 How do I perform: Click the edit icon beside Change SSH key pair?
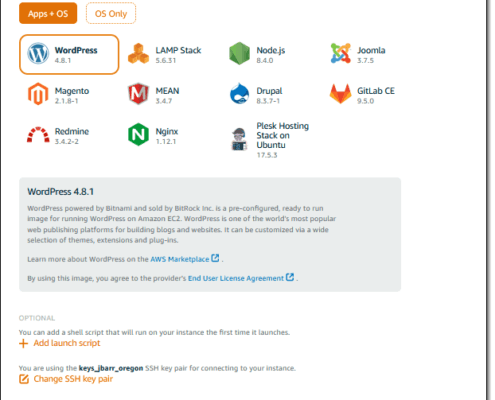point(24,379)
